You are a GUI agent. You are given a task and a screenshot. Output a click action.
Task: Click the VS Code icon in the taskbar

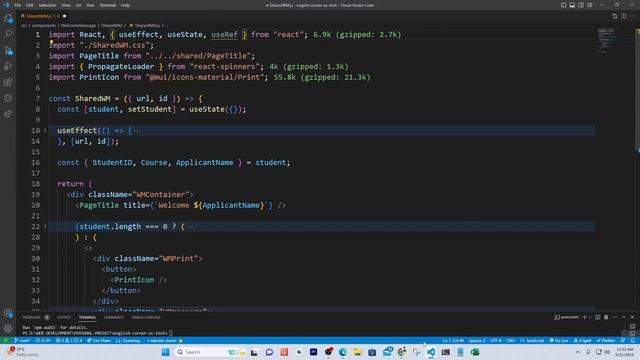431,352
